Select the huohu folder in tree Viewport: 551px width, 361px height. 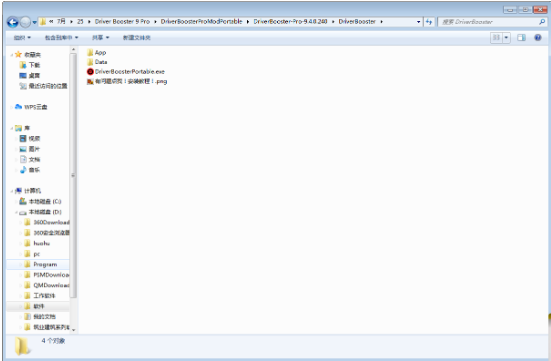click(x=37, y=243)
